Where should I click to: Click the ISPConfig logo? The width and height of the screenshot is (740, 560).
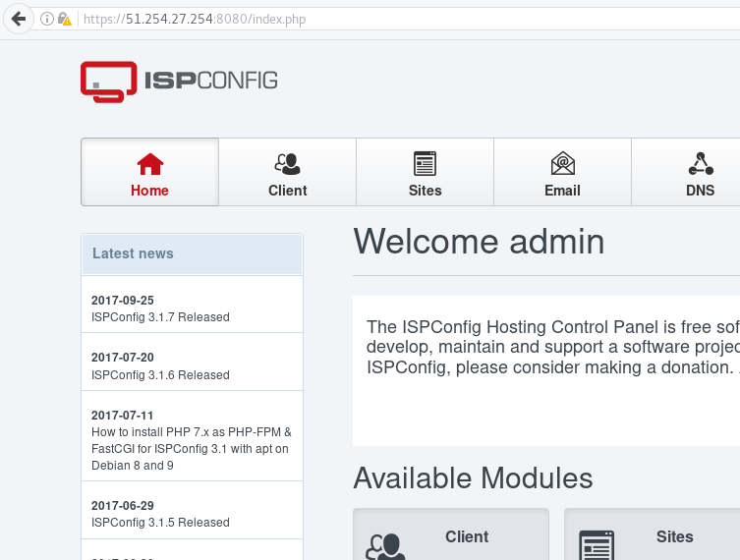(x=179, y=82)
